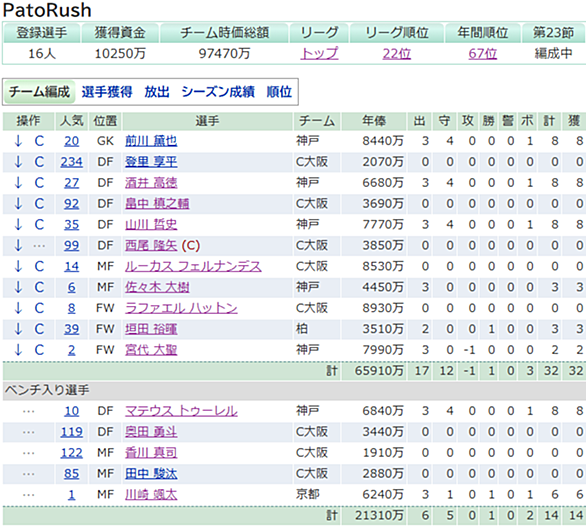Open the シーズン成績 tab
The height and width of the screenshot is (527, 586).
[x=218, y=92]
